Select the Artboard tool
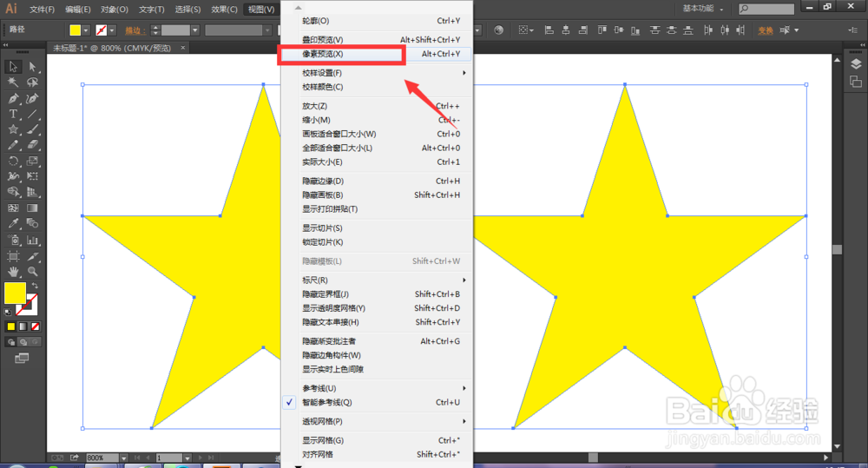The width and height of the screenshot is (868, 468). pos(13,256)
